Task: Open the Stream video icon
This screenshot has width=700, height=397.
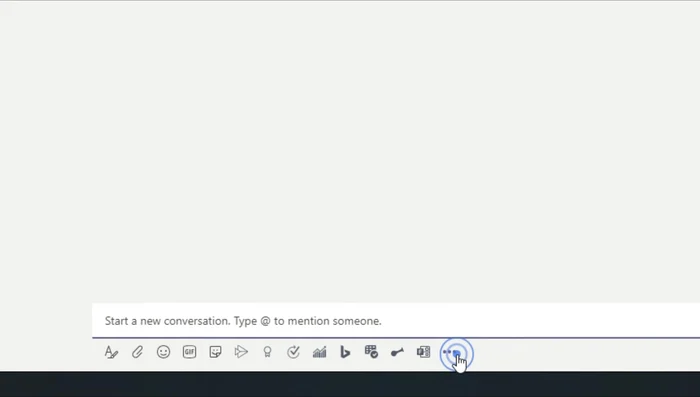Action: coord(241,352)
